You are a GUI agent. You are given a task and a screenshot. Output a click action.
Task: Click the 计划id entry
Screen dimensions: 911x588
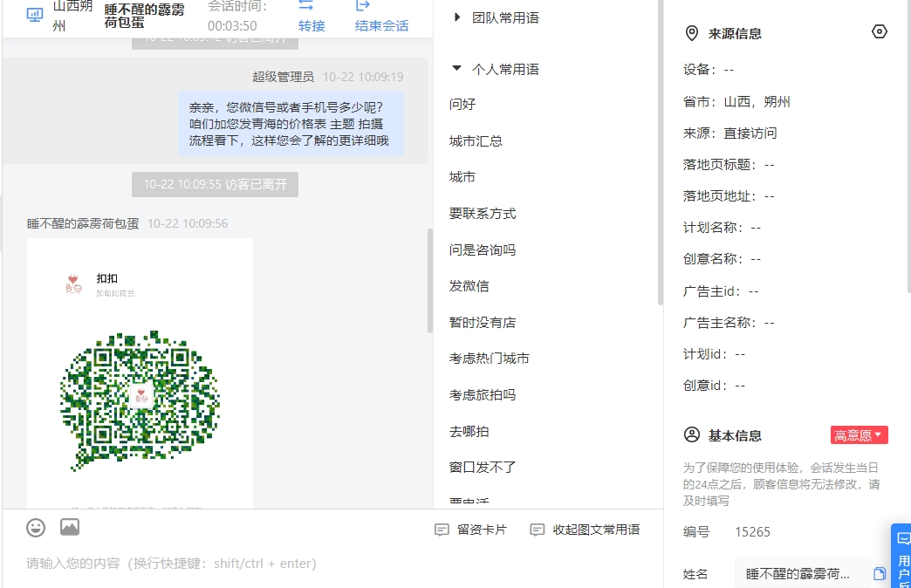point(714,354)
